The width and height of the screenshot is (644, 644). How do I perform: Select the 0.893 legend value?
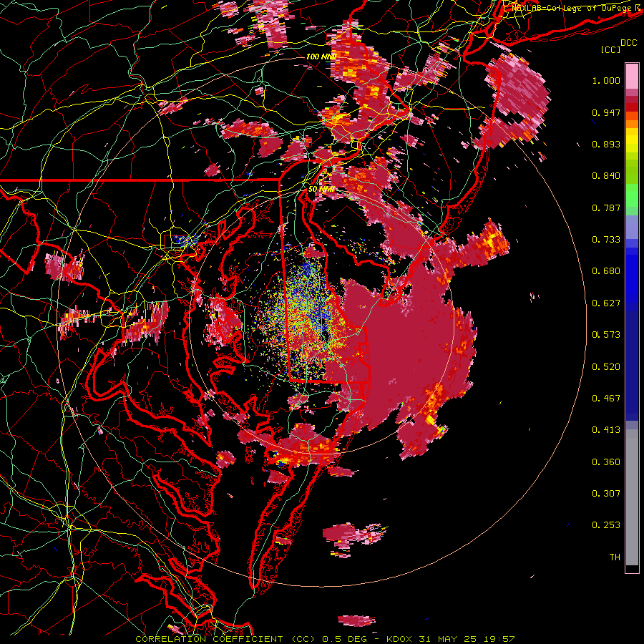606,144
